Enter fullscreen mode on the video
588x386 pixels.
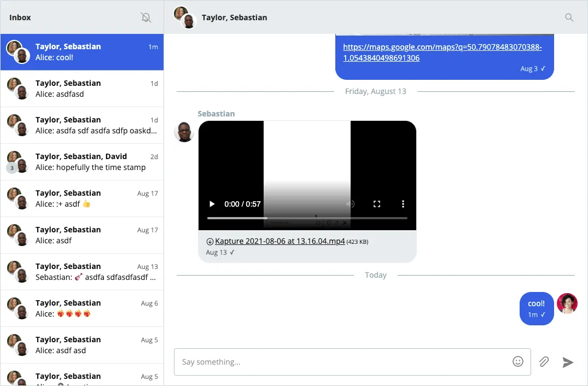coord(376,203)
